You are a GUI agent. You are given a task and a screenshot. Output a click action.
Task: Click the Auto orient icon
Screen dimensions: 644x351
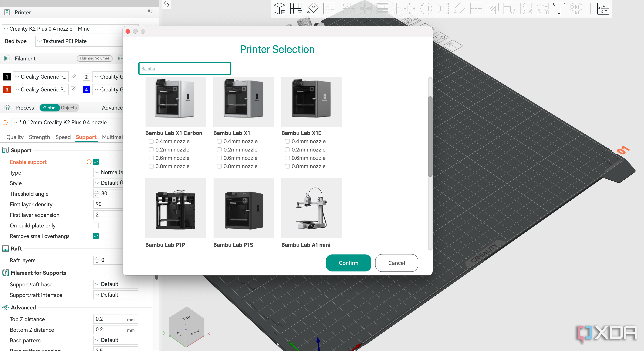tap(313, 9)
